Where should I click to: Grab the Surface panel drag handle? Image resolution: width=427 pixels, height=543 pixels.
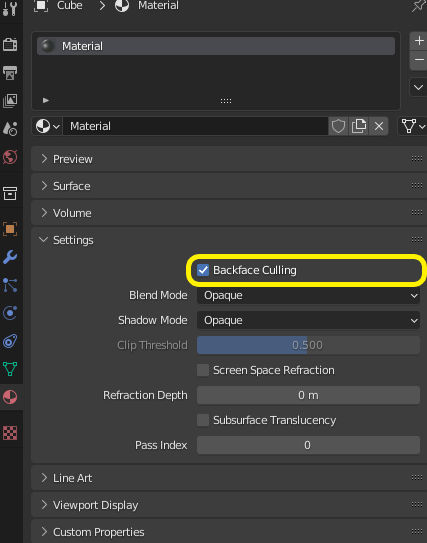pos(417,186)
